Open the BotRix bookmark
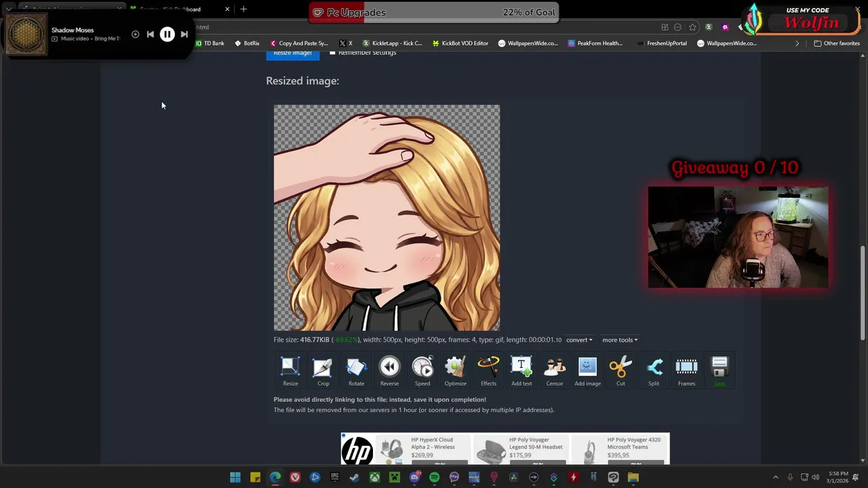The height and width of the screenshot is (488, 868). tap(247, 43)
